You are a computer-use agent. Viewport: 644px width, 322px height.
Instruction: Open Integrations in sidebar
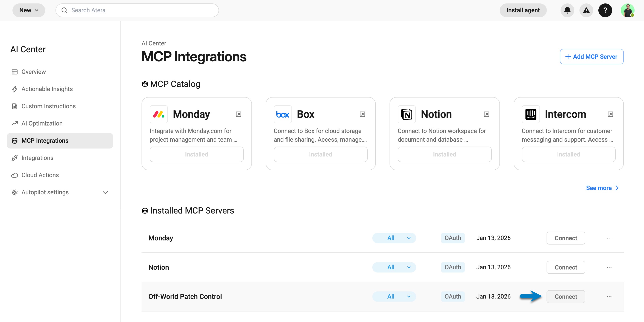tap(60, 158)
